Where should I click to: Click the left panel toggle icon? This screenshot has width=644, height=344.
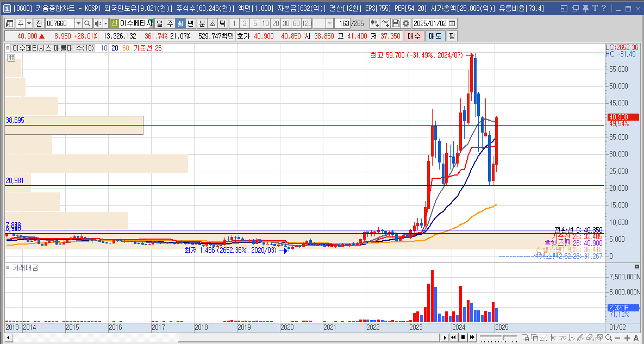(x=9, y=23)
